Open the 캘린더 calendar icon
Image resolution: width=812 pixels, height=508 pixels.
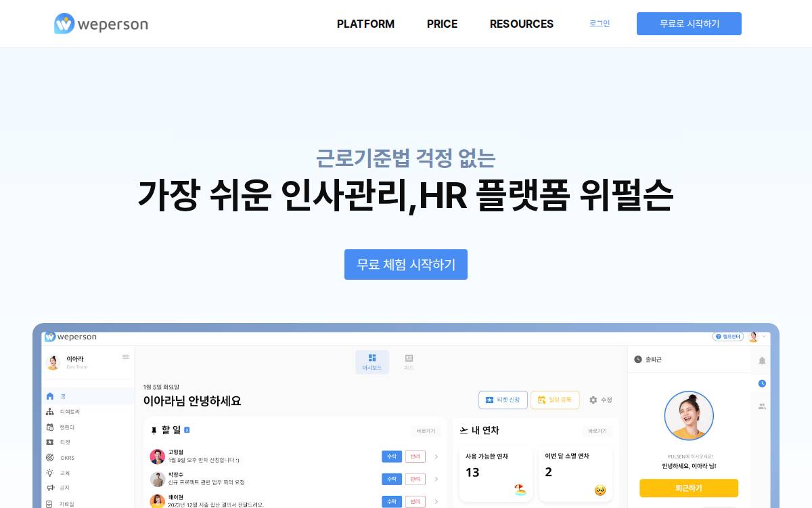[49, 427]
